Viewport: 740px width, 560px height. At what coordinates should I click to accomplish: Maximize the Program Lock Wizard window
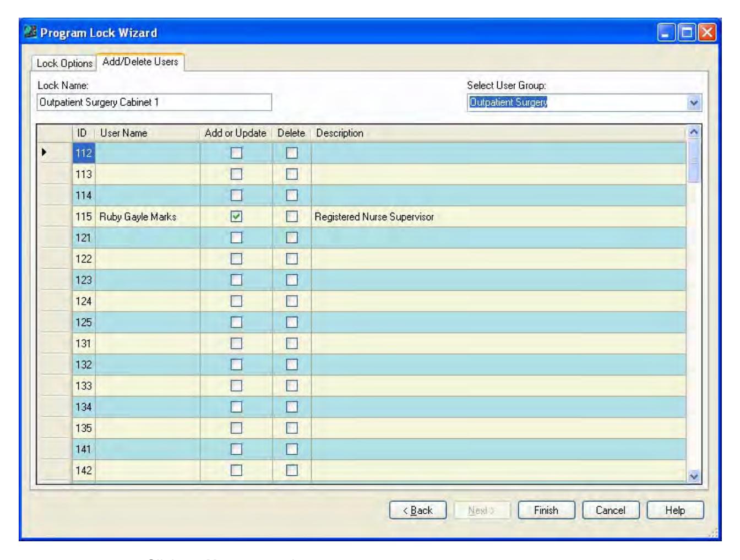pos(687,32)
